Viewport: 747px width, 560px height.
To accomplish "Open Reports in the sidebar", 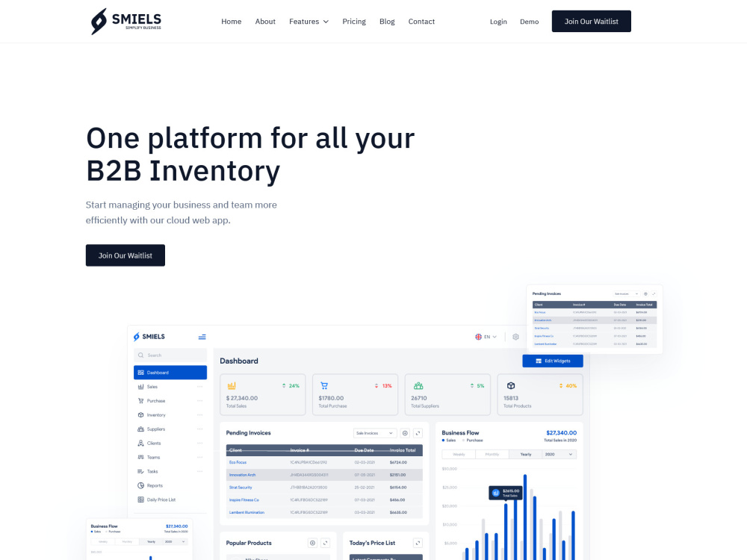I will [155, 486].
